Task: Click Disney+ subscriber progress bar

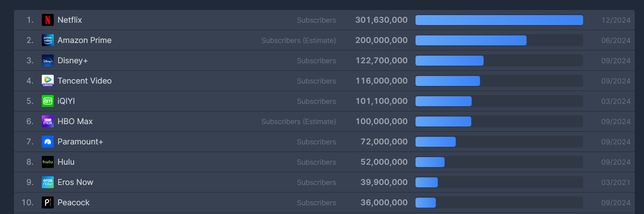Action: [499, 60]
